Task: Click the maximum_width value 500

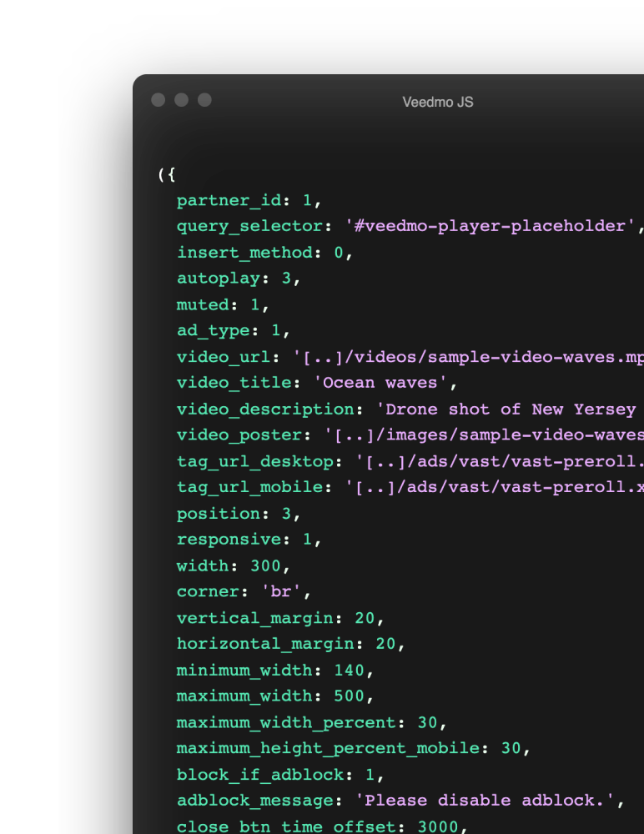Action: (349, 696)
